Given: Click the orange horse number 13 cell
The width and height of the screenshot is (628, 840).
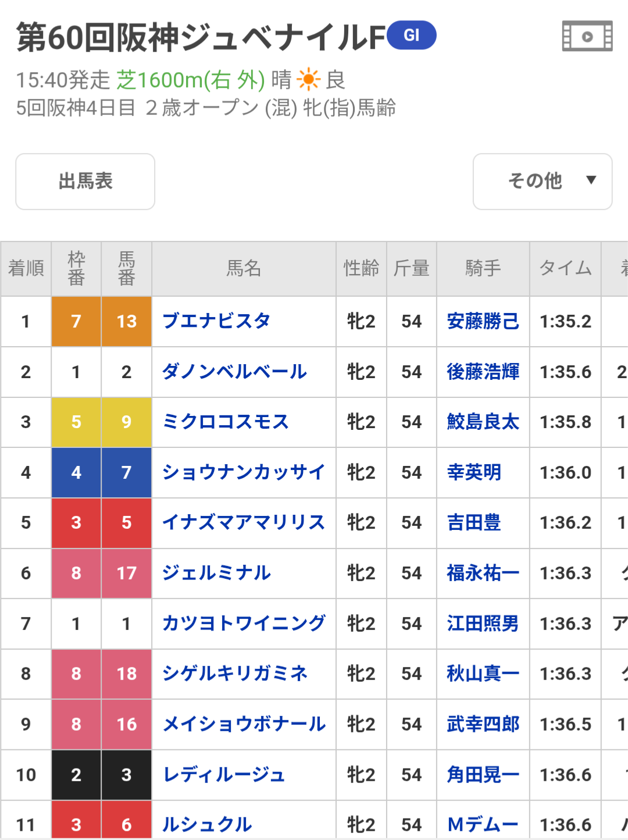Looking at the screenshot, I should pyautogui.click(x=126, y=321).
